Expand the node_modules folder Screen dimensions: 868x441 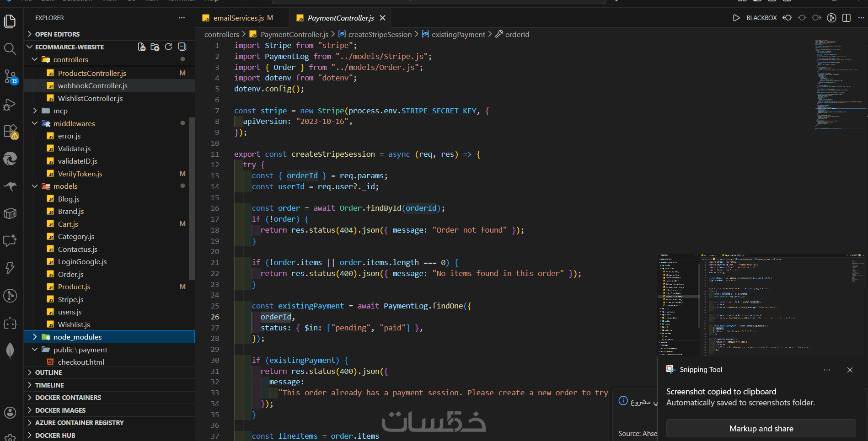click(109, 337)
